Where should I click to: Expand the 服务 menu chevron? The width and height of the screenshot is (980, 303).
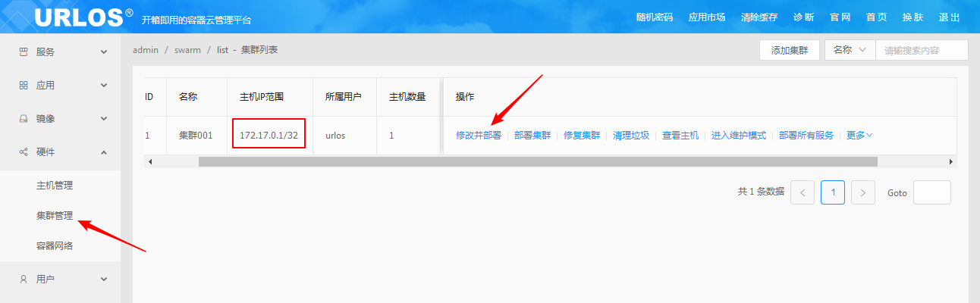click(104, 52)
